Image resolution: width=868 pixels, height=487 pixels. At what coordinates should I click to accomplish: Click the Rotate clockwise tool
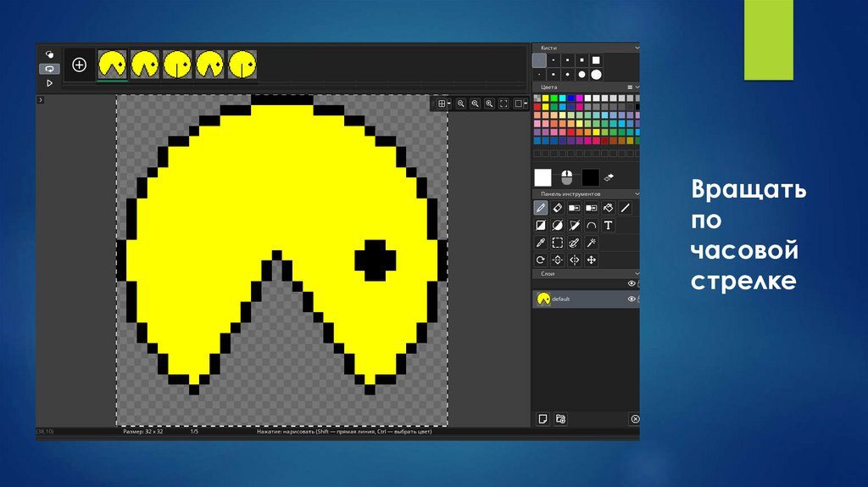[x=541, y=260]
